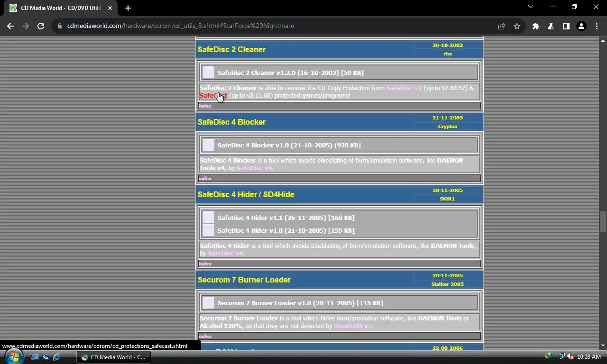Click the SafeDisc 2 Cleaner heading

pyautogui.click(x=231, y=49)
